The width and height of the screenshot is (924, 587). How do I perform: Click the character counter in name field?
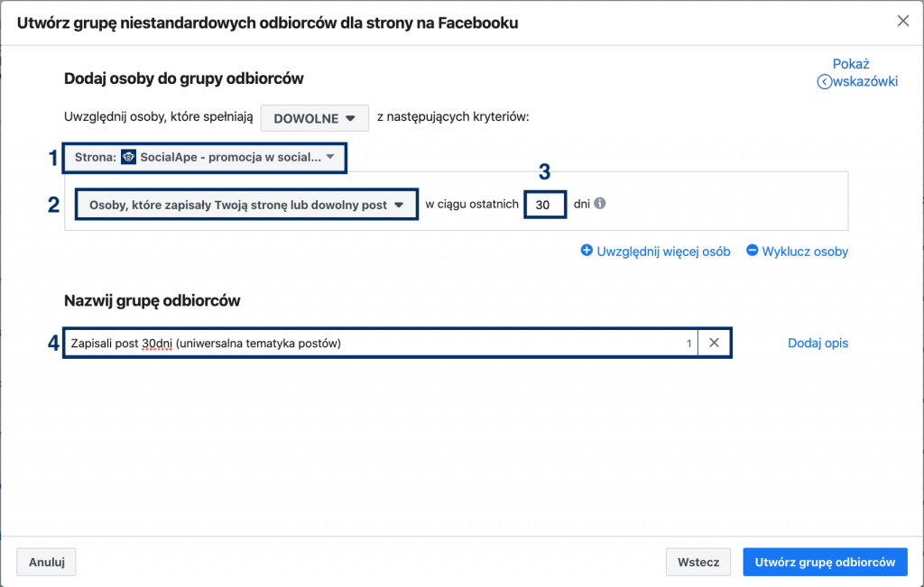coord(689,344)
